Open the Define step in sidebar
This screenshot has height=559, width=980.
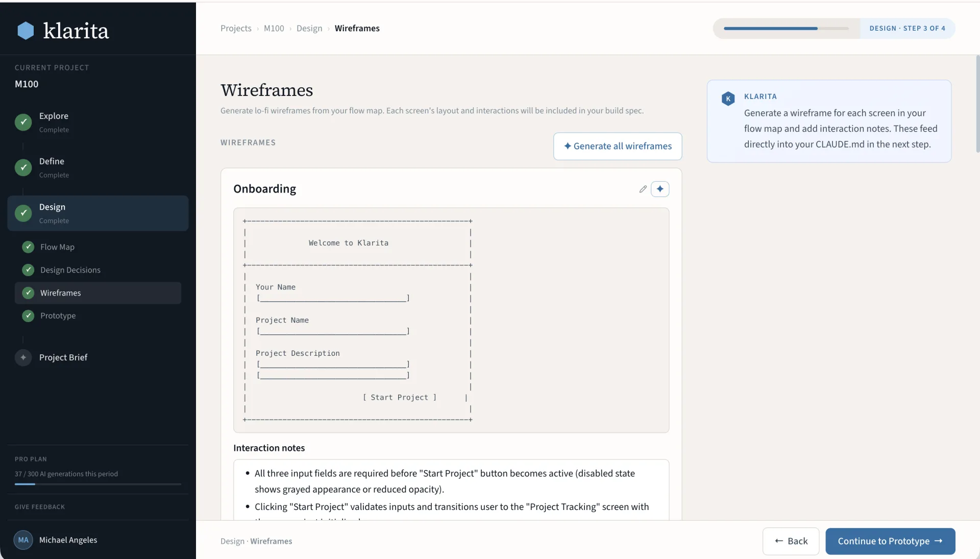point(98,167)
